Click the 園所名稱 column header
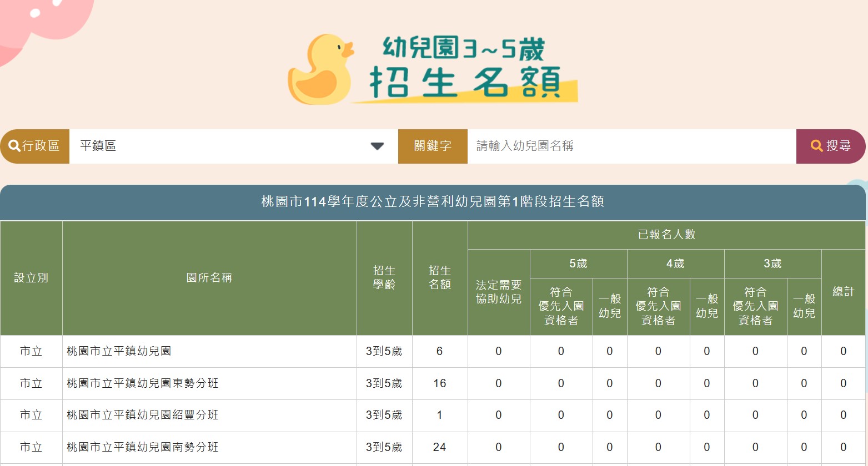Viewport: 868px width, 466px height. (209, 277)
